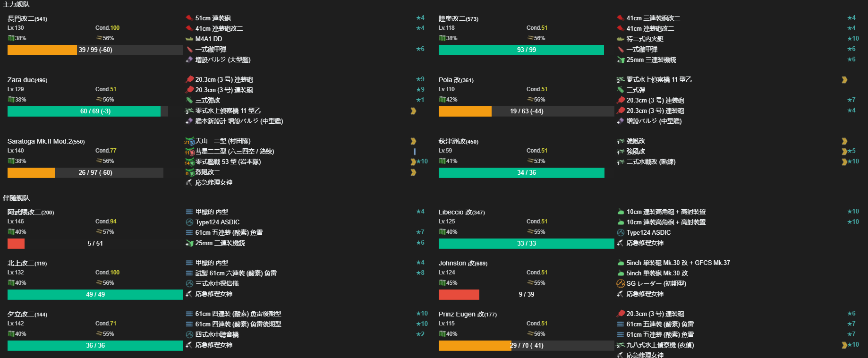Click the SG レーダー radar icon

click(621, 283)
